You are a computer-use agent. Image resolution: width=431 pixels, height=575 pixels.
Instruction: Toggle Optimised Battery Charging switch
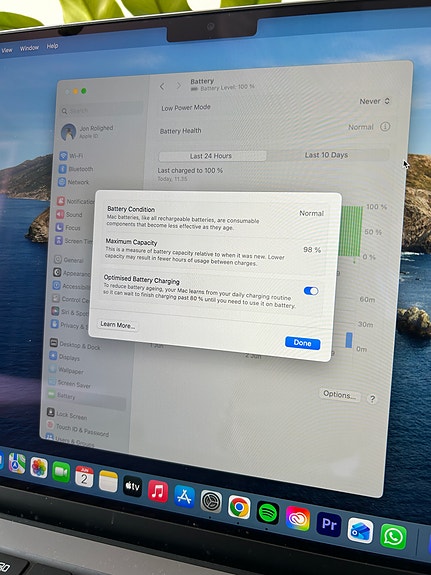pyautogui.click(x=311, y=291)
